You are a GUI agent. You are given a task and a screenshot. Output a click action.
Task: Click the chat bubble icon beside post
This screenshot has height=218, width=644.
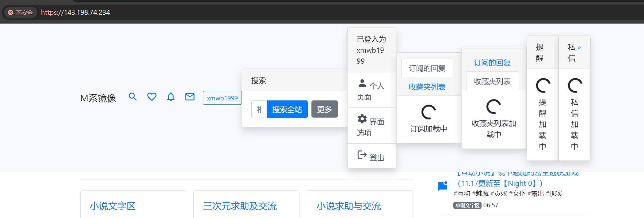pyautogui.click(x=442, y=186)
